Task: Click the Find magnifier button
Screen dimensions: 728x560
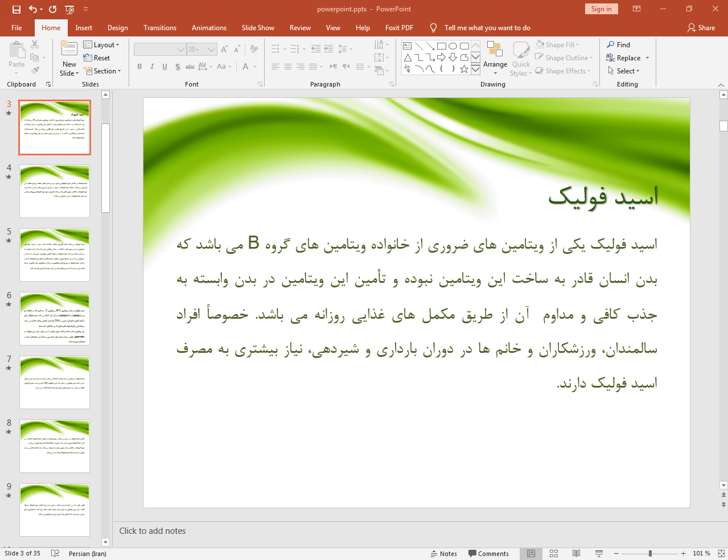Action: click(x=619, y=45)
